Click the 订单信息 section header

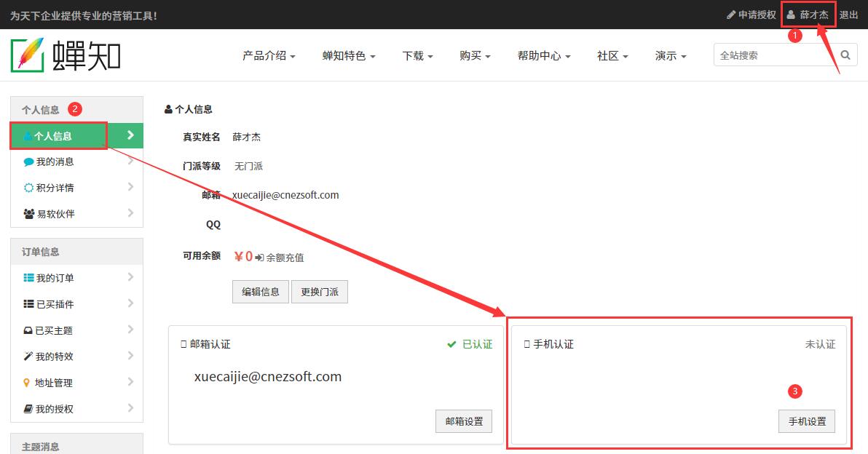tap(40, 252)
